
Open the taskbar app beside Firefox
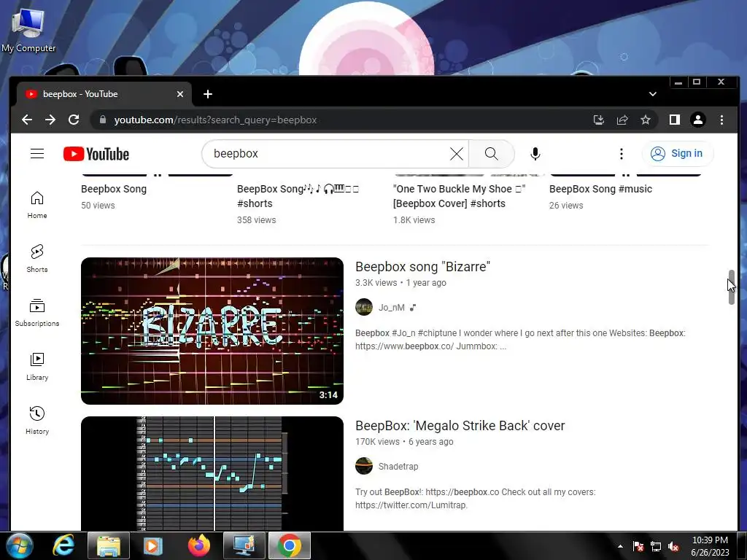(x=244, y=545)
